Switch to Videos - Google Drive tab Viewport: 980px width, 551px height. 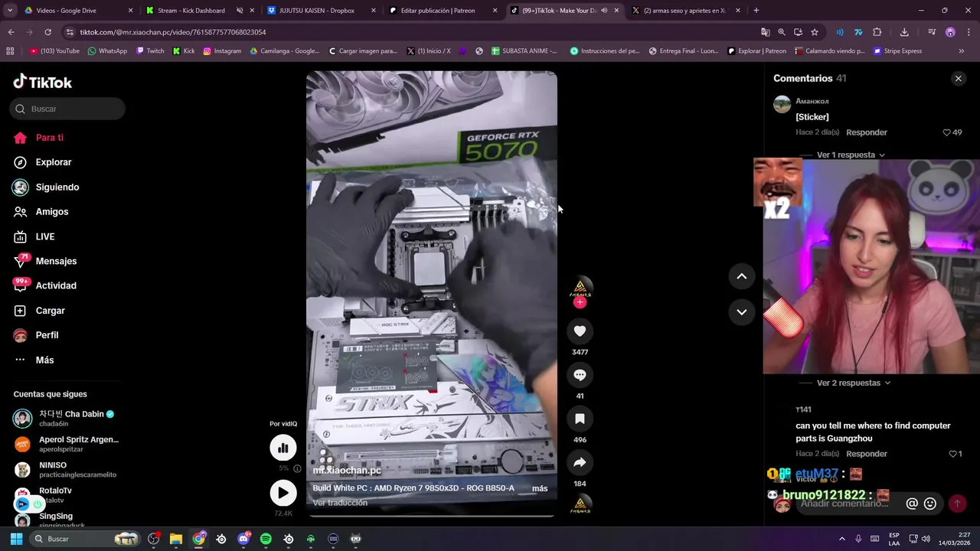coord(77,11)
